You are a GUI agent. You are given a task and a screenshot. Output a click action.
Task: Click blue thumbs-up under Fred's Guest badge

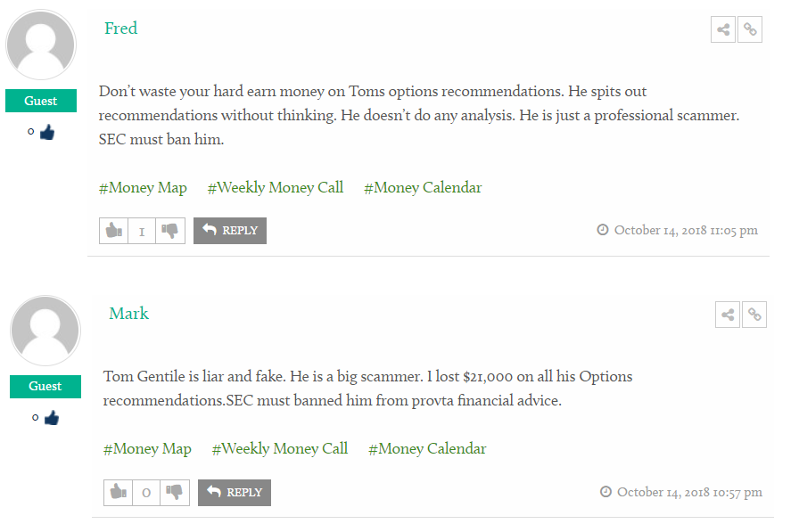[47, 133]
